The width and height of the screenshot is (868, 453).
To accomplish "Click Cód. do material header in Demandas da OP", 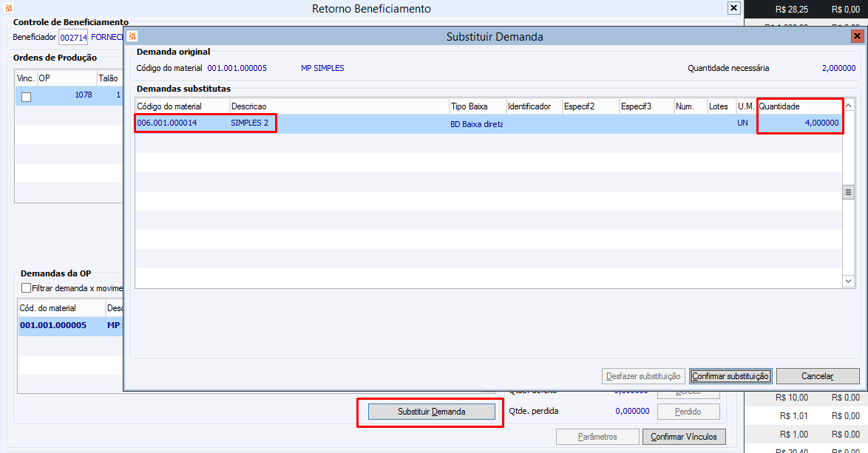I will point(61,308).
